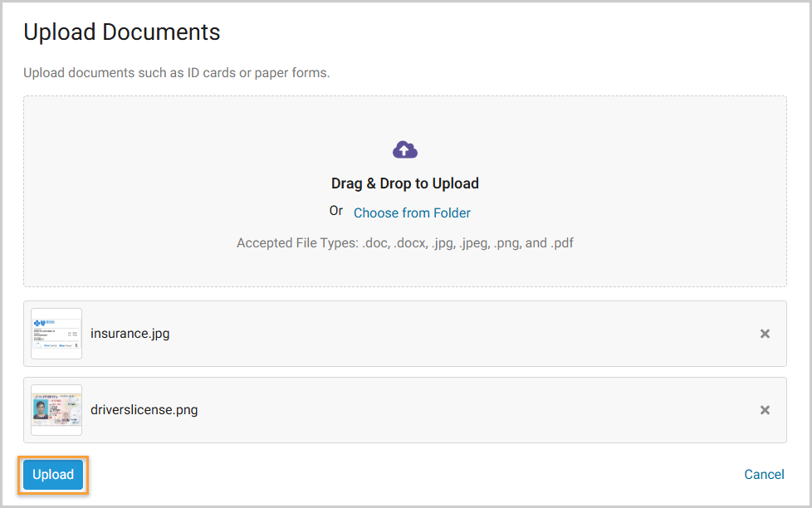Click the Drag & Drop to Upload heading

(x=405, y=183)
